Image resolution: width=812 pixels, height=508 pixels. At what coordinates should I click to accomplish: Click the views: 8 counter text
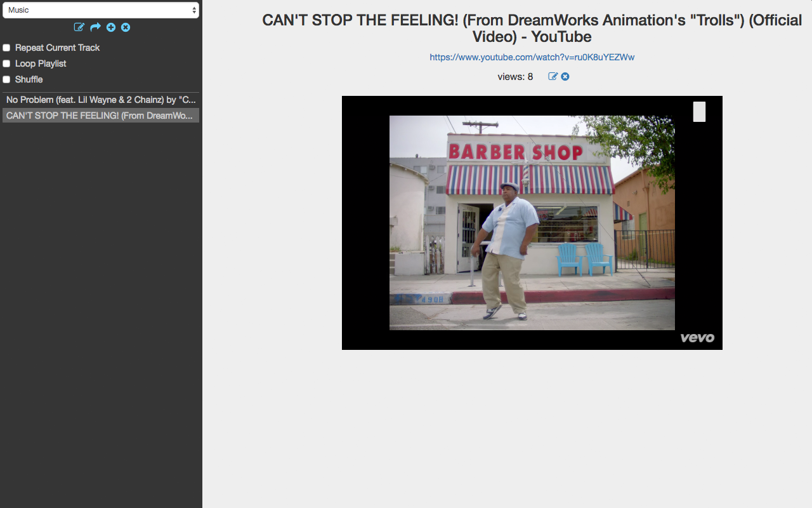click(x=515, y=77)
